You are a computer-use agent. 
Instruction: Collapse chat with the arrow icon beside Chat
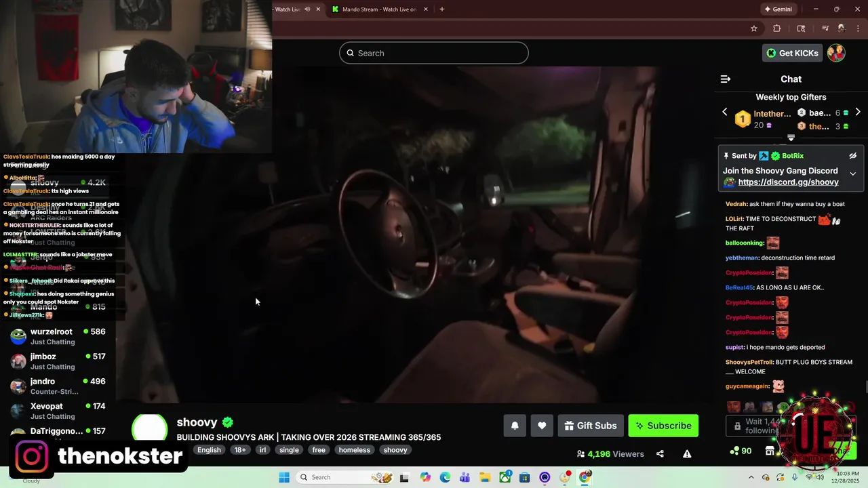point(726,79)
